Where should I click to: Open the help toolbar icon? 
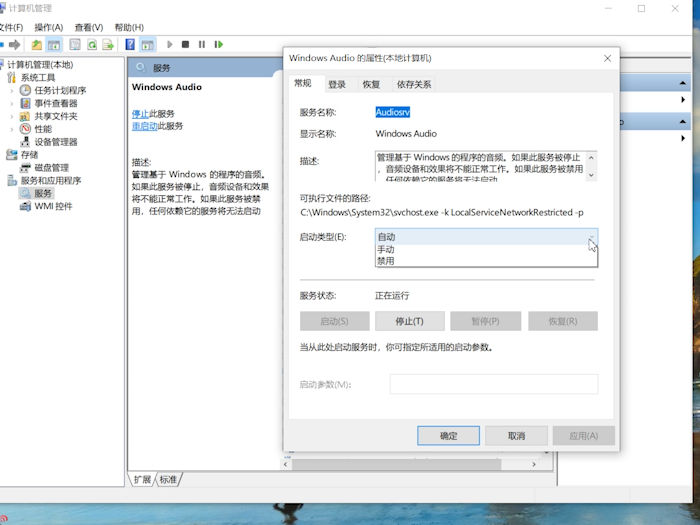click(130, 45)
